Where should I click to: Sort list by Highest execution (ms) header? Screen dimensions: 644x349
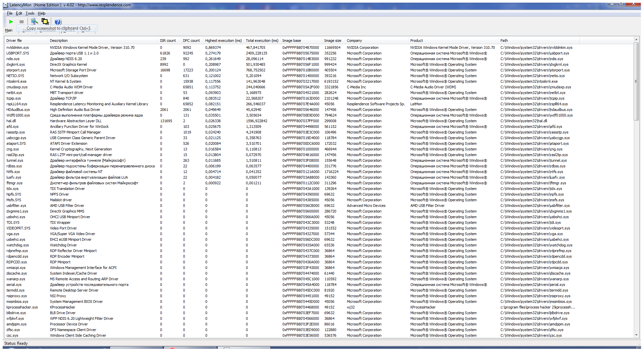223,41
